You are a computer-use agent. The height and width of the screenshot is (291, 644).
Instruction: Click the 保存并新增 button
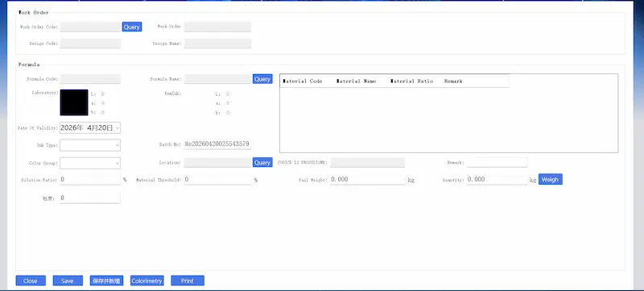[x=106, y=281]
